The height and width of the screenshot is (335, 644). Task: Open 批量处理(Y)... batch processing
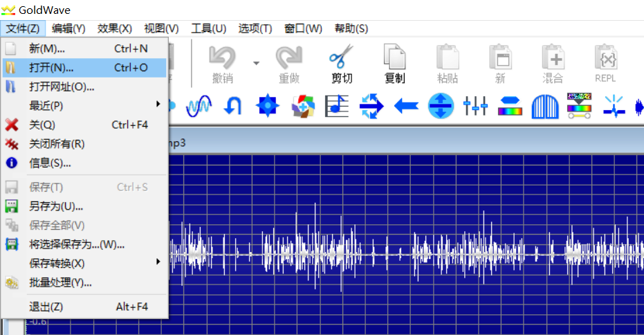point(84,282)
